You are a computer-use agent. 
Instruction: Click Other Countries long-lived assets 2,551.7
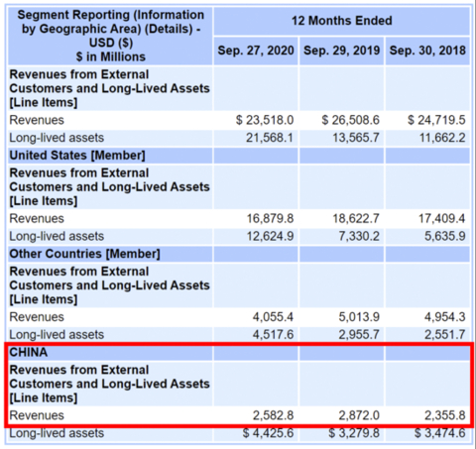point(445,335)
